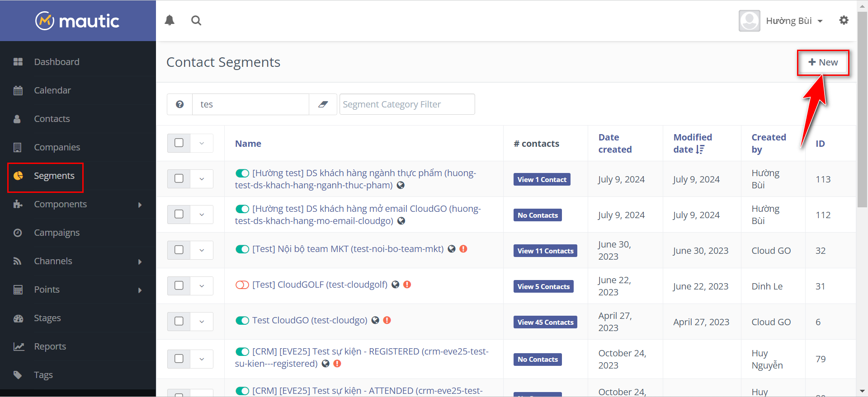This screenshot has height=397, width=868.
Task: Click the Segment Category Filter field
Action: [407, 104]
